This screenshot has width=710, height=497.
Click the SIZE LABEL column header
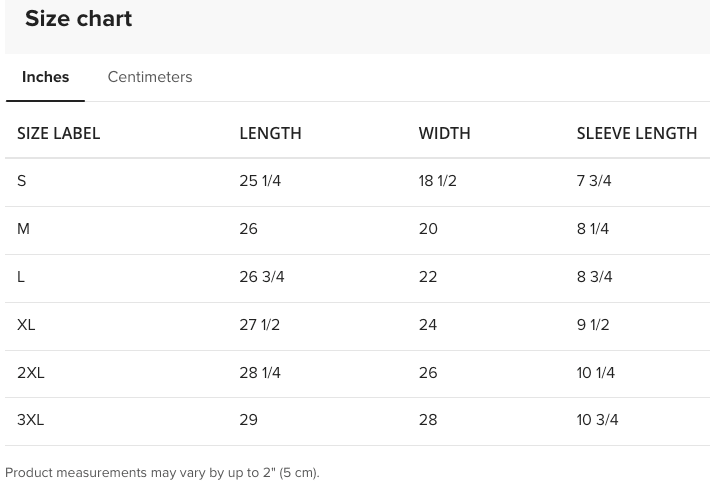click(x=59, y=133)
